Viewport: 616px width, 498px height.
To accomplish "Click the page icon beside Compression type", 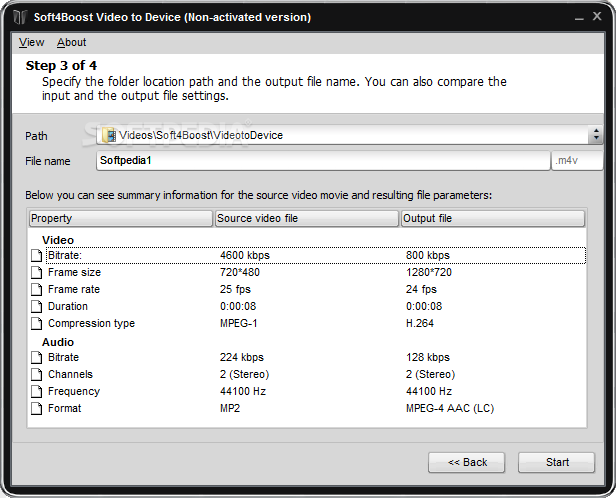I will click(x=37, y=323).
